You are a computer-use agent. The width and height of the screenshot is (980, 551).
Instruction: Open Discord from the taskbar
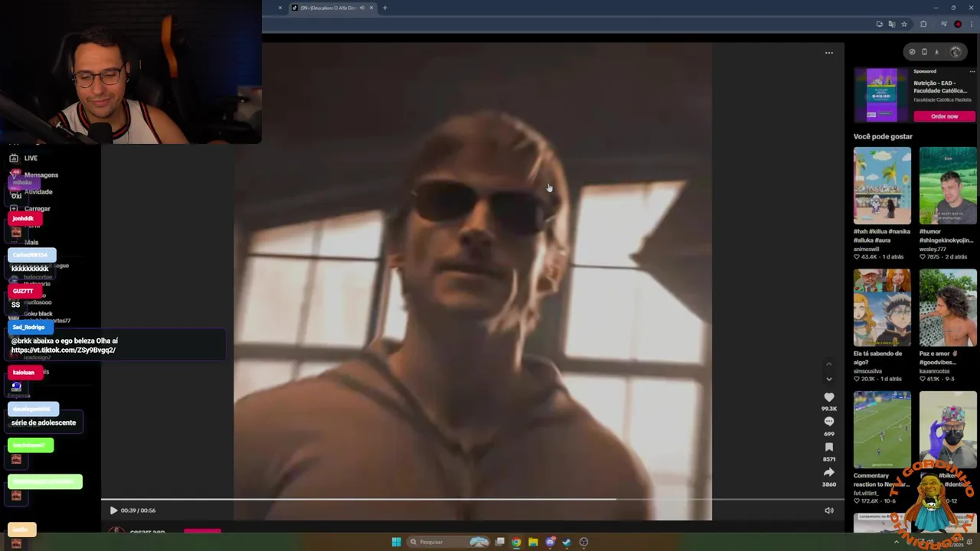point(550,542)
